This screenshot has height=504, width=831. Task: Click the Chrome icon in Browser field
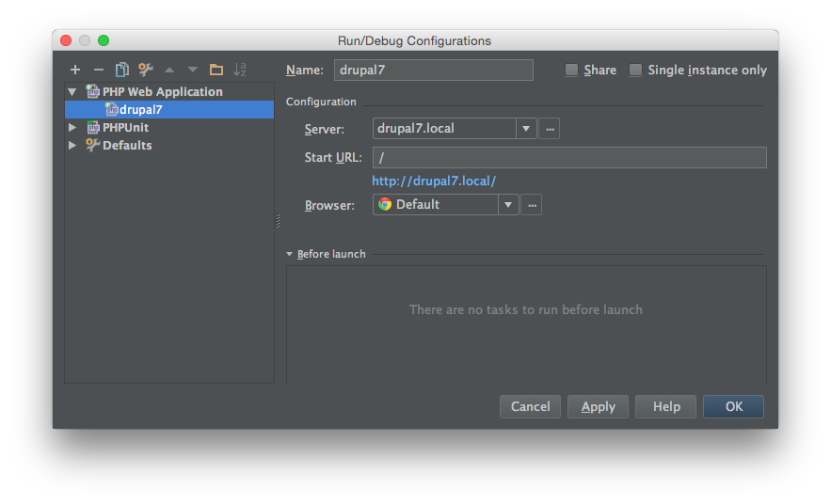tap(385, 204)
